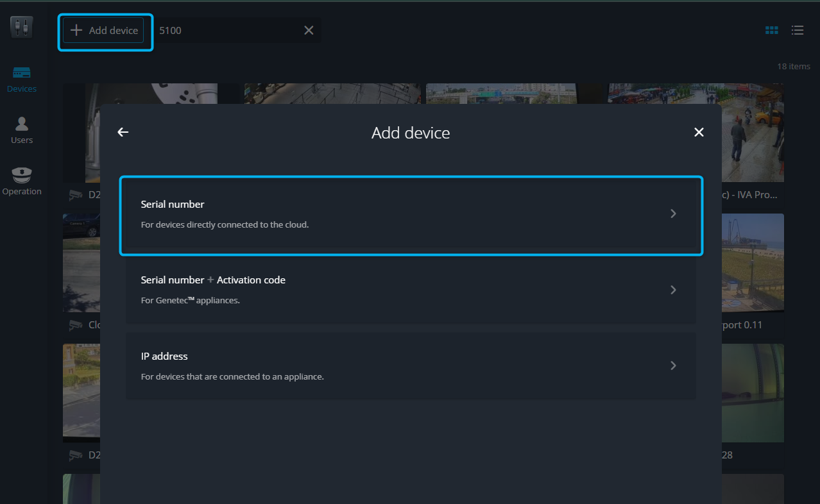Open the beach pier camera thumbnail
The image size is (820, 504).
[753, 263]
